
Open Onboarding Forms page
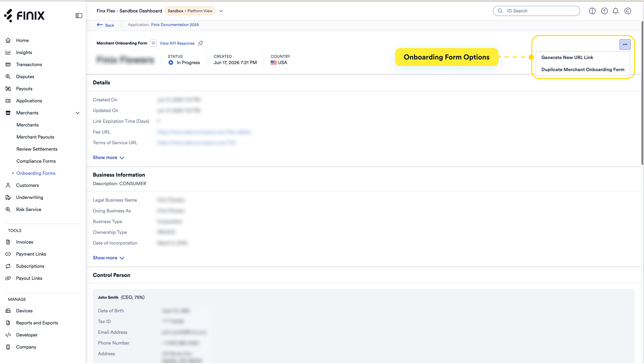click(x=36, y=173)
